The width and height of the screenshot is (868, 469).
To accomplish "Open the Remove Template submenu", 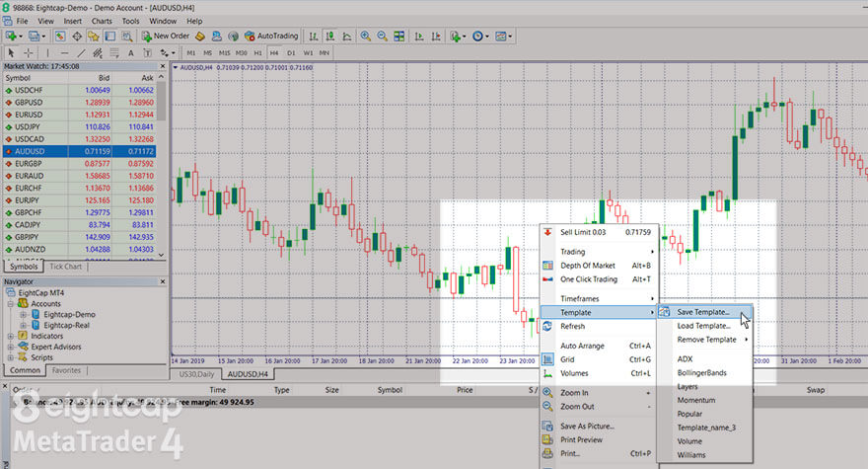I will pos(704,340).
